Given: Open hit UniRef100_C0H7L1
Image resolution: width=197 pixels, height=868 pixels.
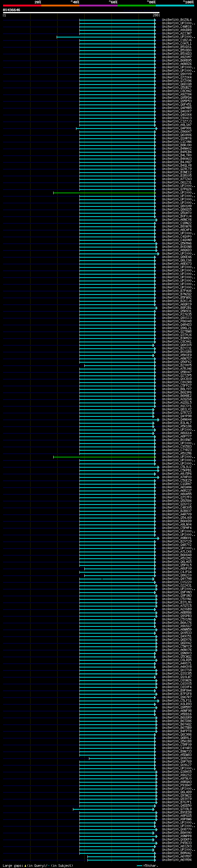Looking at the screenshot, I should point(177,43).
